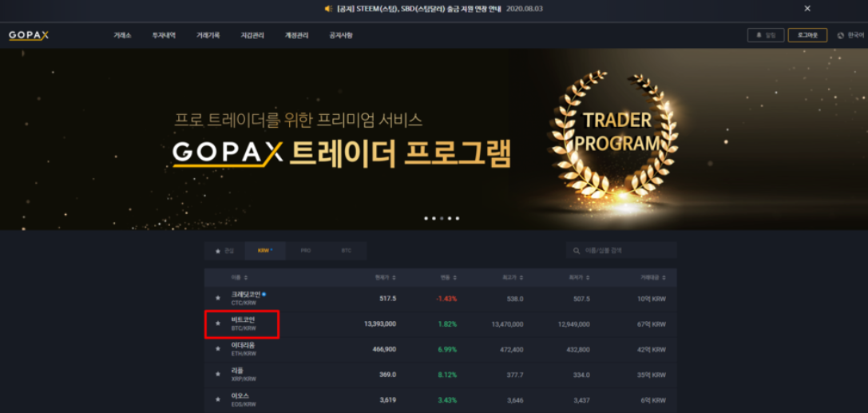Click the blue badge beside 크레딧코인
Screen dimensions: 868x413
click(x=264, y=295)
